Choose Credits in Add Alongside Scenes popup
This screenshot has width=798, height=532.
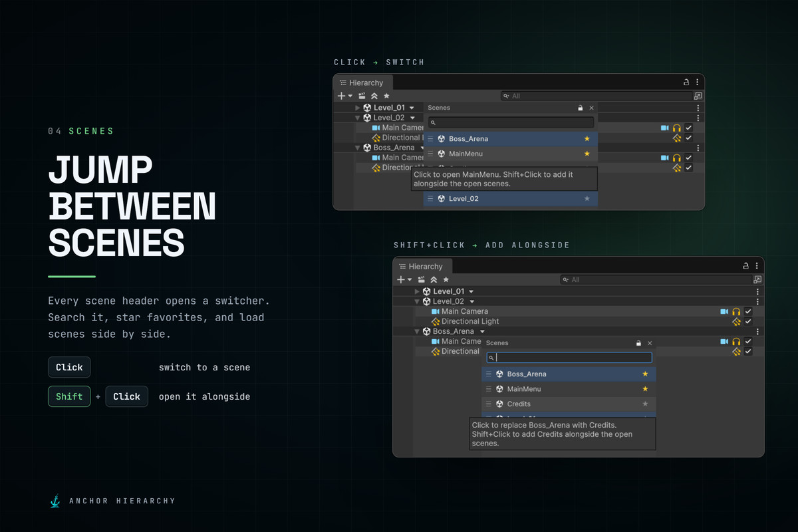pos(569,404)
